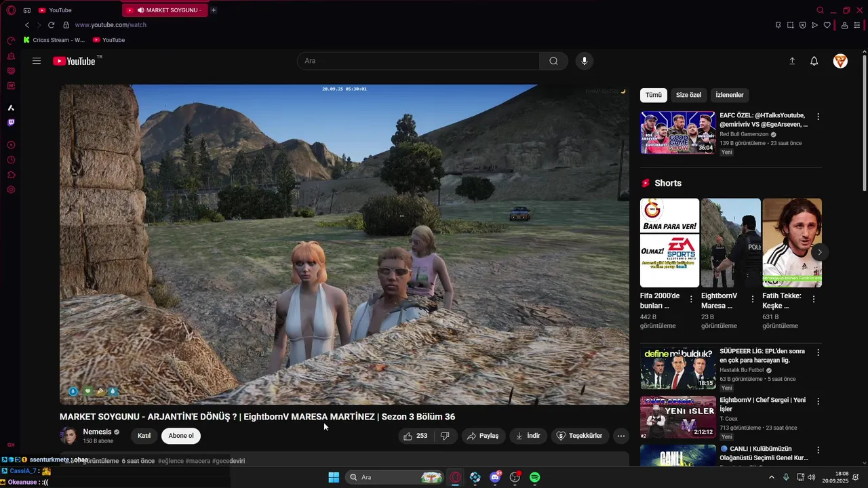Screen dimensions: 868x488
Task: Click the video player area
Action: pos(344,245)
